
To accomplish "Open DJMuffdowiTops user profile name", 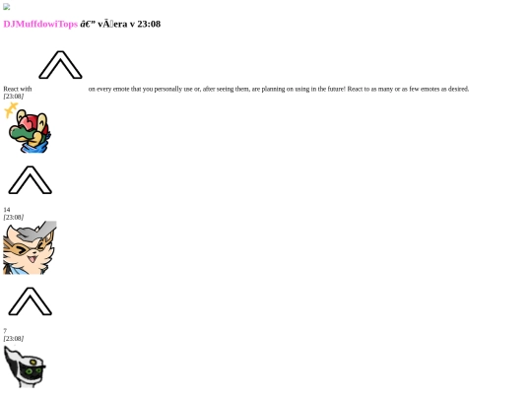I will (40, 24).
